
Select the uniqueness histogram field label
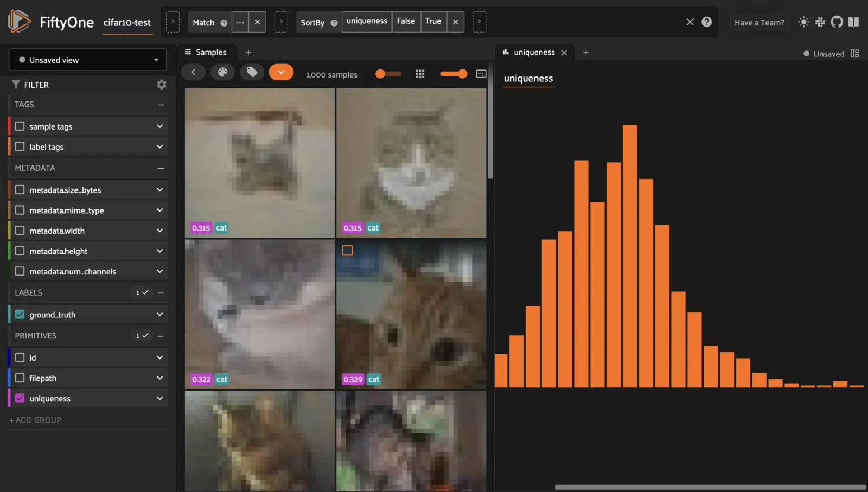click(x=528, y=79)
